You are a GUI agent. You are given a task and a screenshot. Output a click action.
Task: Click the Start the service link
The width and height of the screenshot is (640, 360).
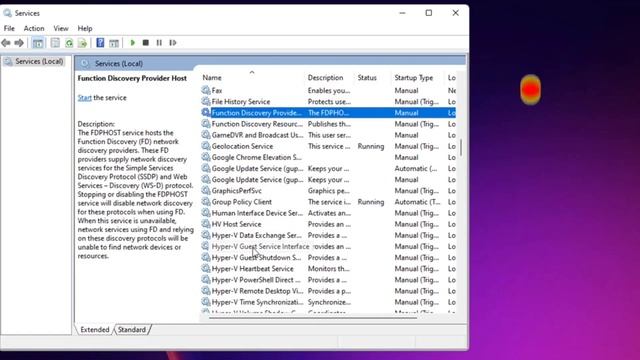84,98
